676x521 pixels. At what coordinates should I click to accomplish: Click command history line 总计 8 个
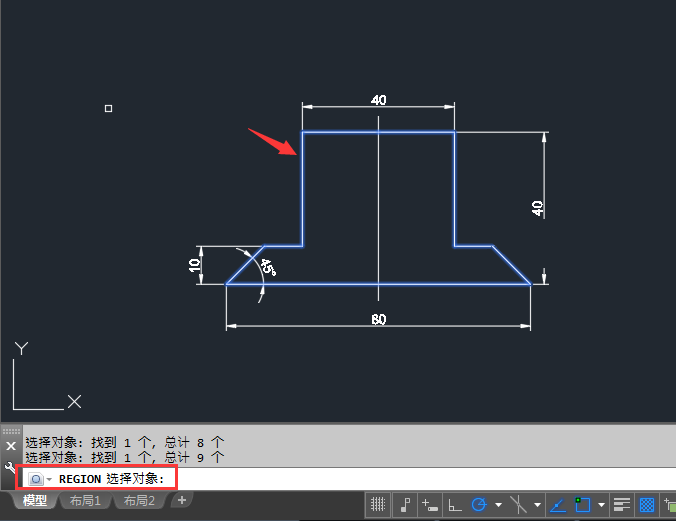[x=125, y=443]
